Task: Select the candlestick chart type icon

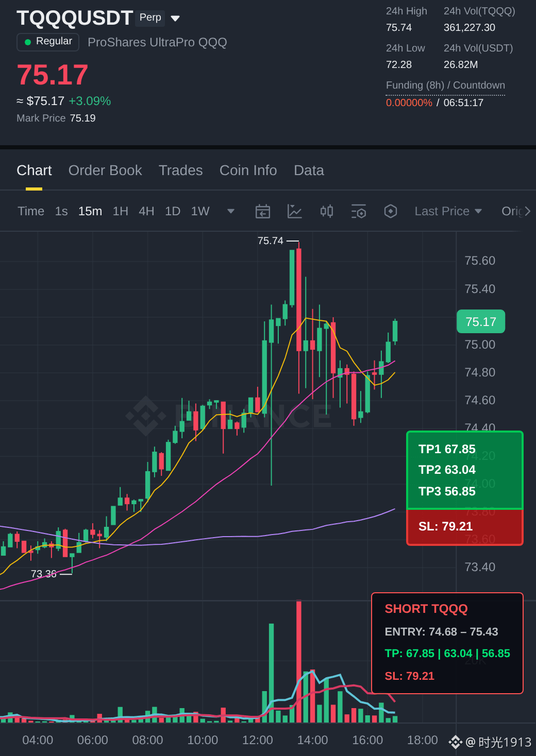Action: 327,211
